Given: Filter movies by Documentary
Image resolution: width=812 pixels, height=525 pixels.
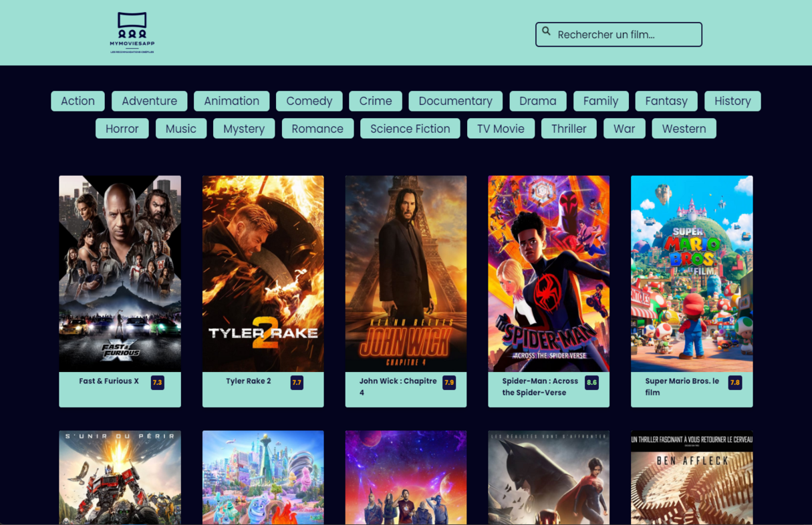Looking at the screenshot, I should point(456,101).
